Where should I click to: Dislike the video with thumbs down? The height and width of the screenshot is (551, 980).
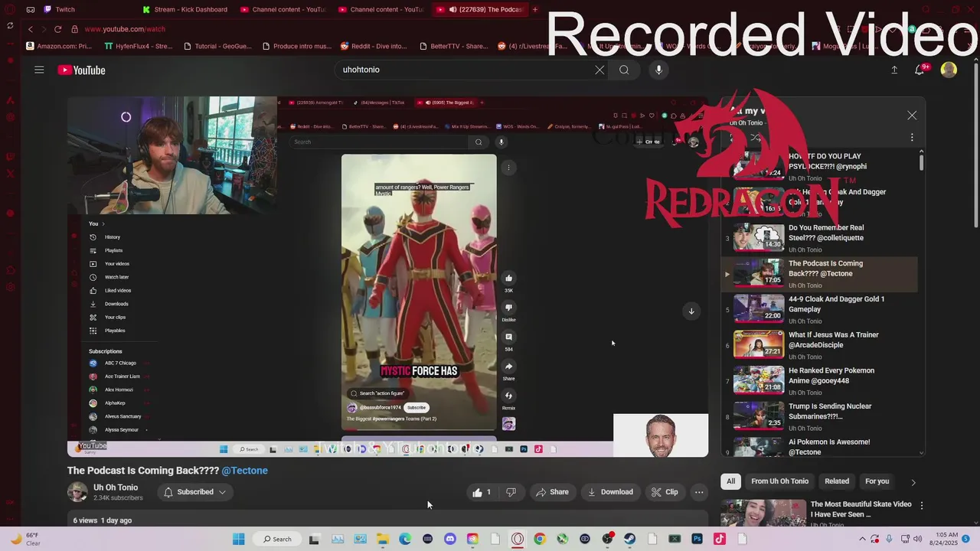click(511, 492)
